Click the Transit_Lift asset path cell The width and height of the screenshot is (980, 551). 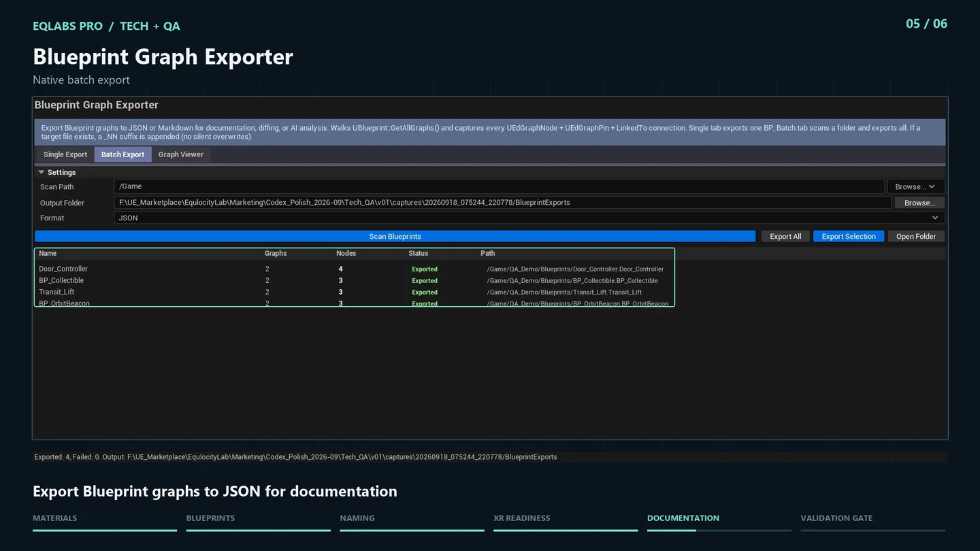564,293
